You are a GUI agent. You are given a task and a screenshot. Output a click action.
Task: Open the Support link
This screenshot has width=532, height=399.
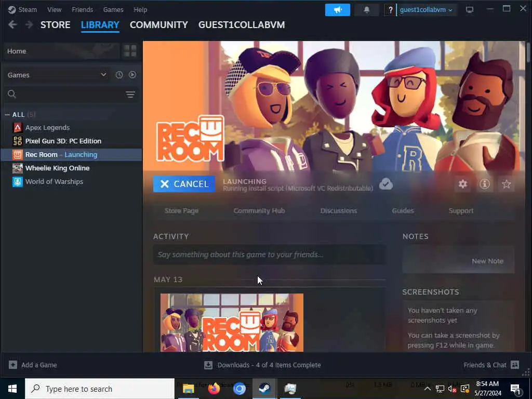[x=461, y=211]
